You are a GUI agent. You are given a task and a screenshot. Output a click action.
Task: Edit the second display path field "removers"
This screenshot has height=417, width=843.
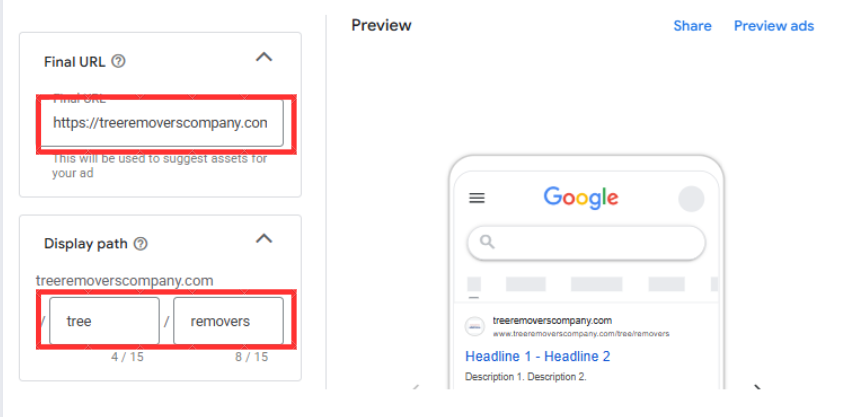(x=228, y=321)
